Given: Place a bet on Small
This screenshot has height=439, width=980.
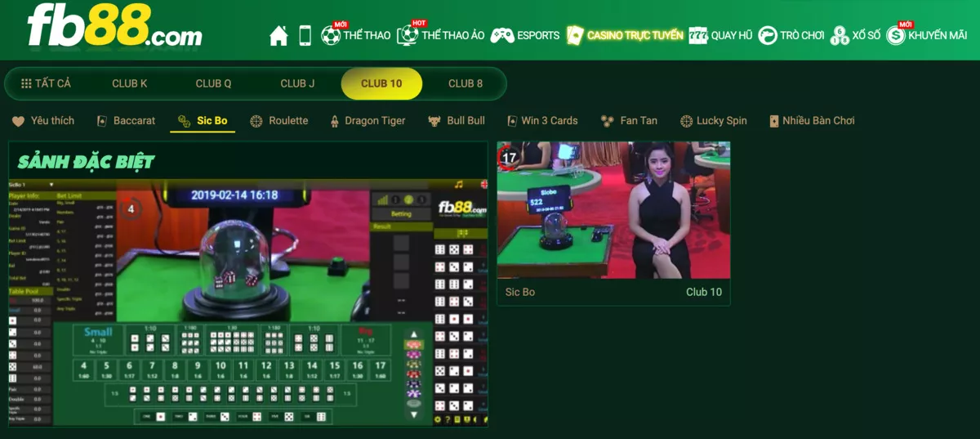Looking at the screenshot, I should [x=98, y=340].
